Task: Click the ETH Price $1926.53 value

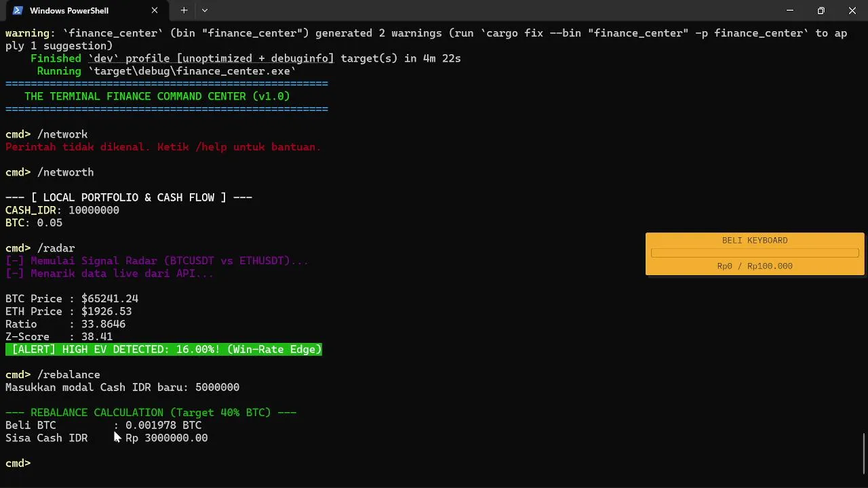Action: [106, 312]
